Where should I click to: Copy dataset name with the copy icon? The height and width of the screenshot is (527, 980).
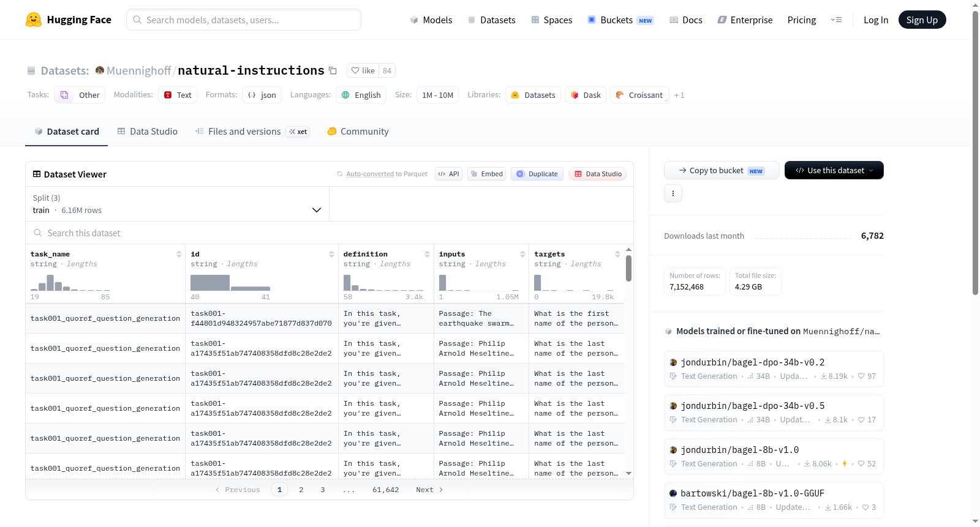click(333, 70)
